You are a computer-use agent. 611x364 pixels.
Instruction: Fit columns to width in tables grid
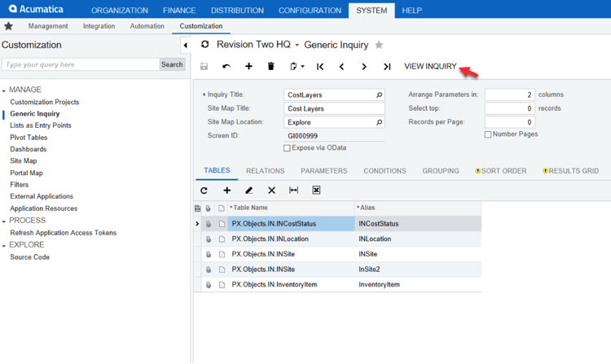294,190
